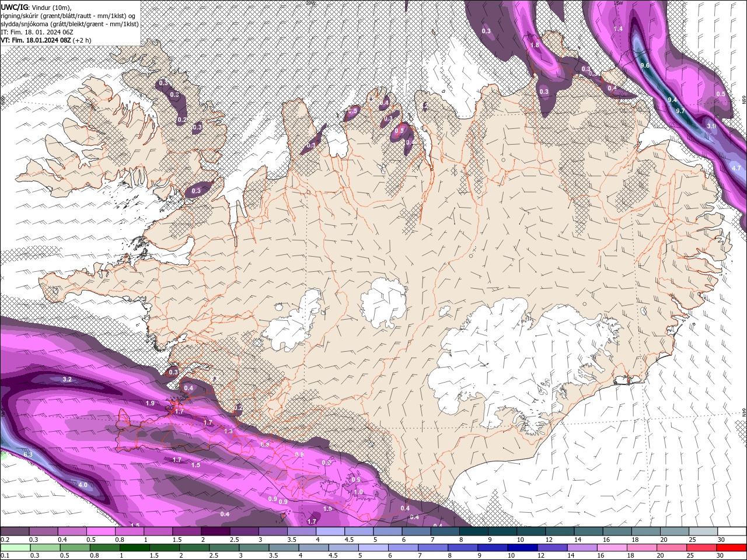Select the bright pink 0.5 snow scale swatch
This screenshot has height=560, width=747.
(101, 531)
